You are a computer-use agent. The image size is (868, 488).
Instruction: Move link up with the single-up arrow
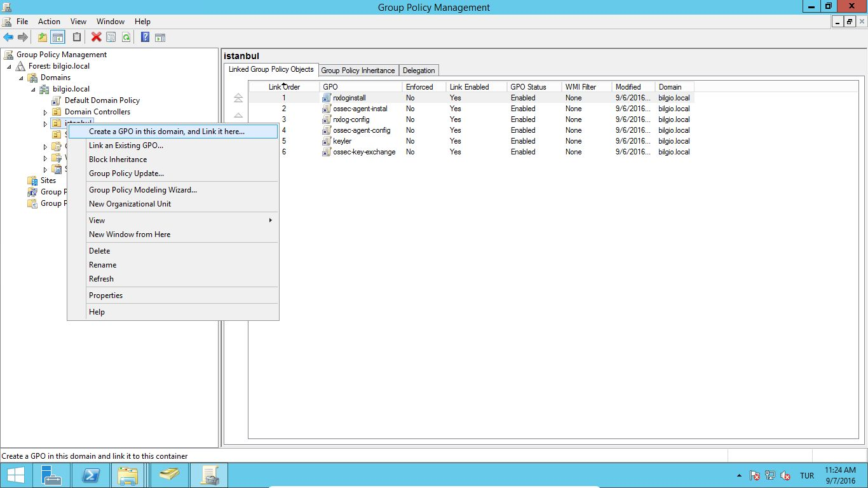pos(238,115)
